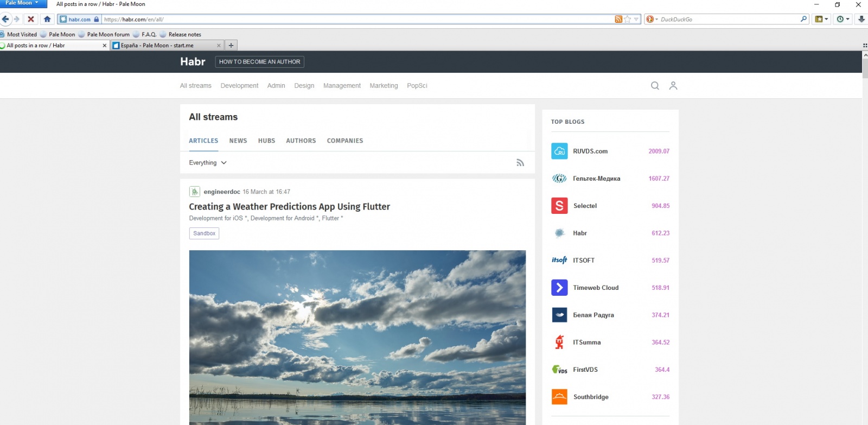Stop page loading with the red X

(x=31, y=19)
